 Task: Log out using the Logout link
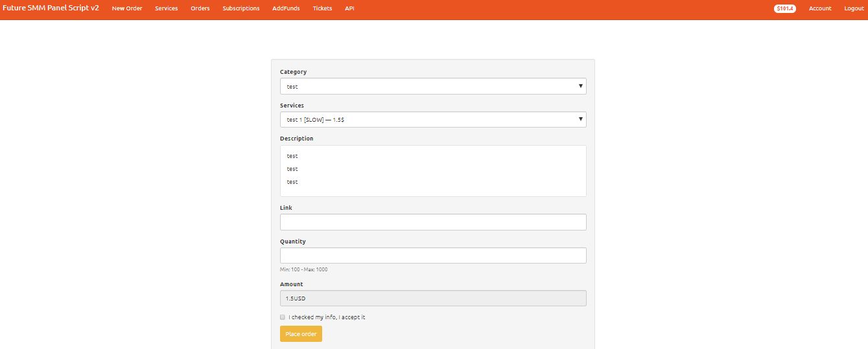pyautogui.click(x=854, y=8)
